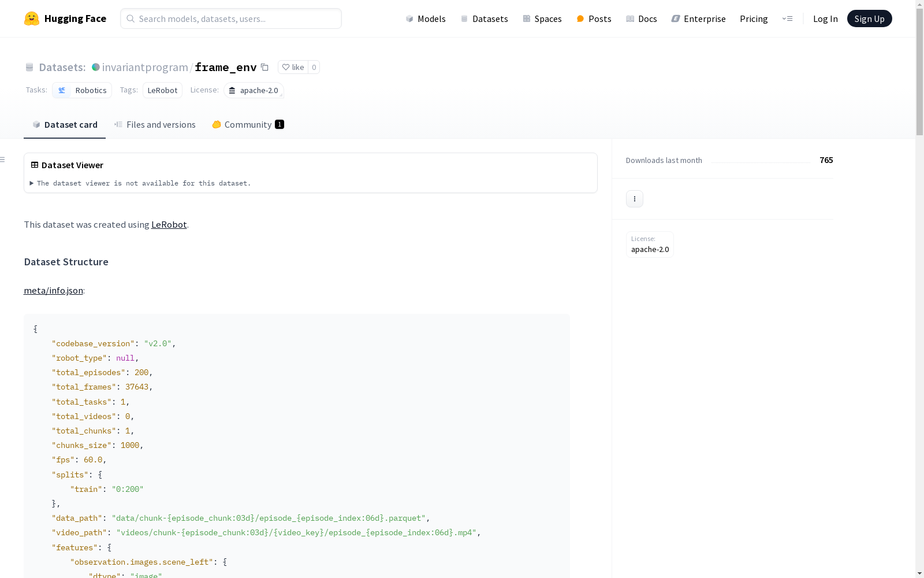
Task: Open the table of contents sidebar toggle
Action: click(3, 160)
